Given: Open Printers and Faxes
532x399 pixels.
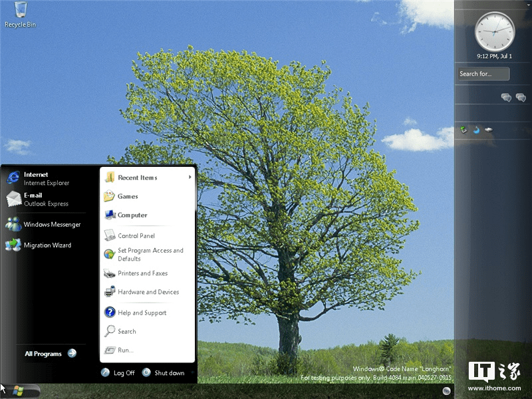Looking at the screenshot, I should (142, 273).
